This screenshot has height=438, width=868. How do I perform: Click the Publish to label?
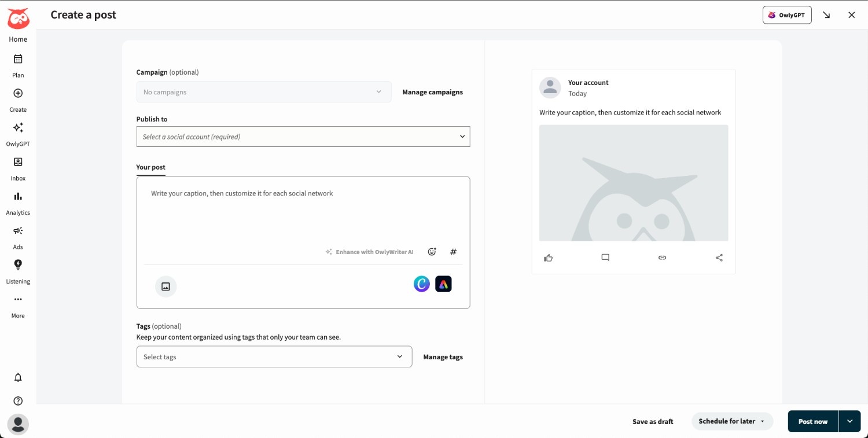coord(152,119)
